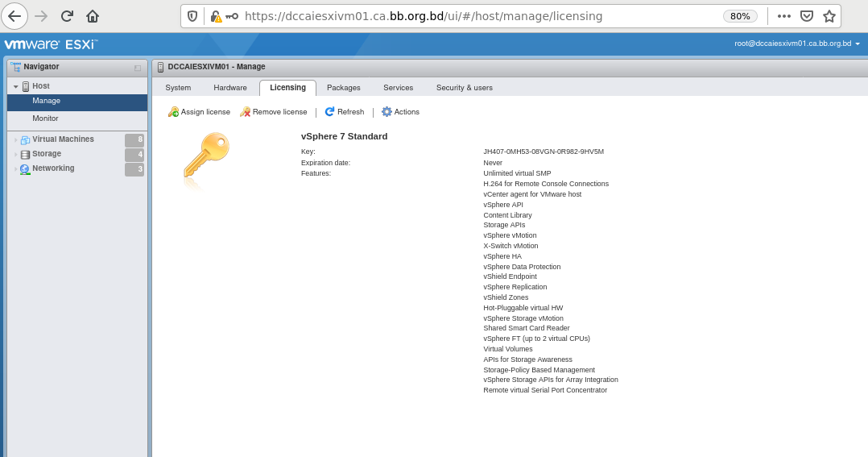The image size is (868, 457).
Task: Save page to Pocket icon
Action: [x=807, y=16]
